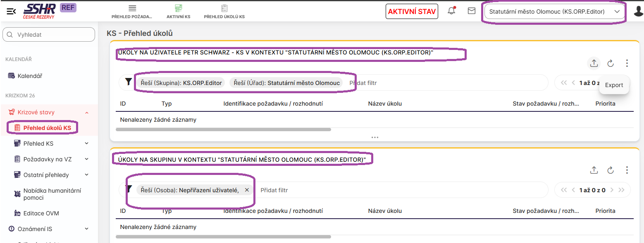
Task: Open the Statutární město Olomouc context dropdown
Action: point(554,12)
